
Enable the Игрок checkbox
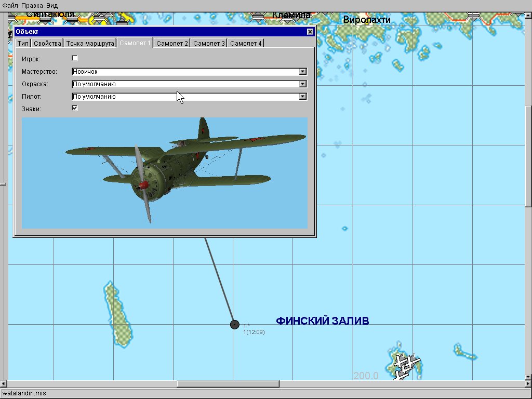pos(75,58)
